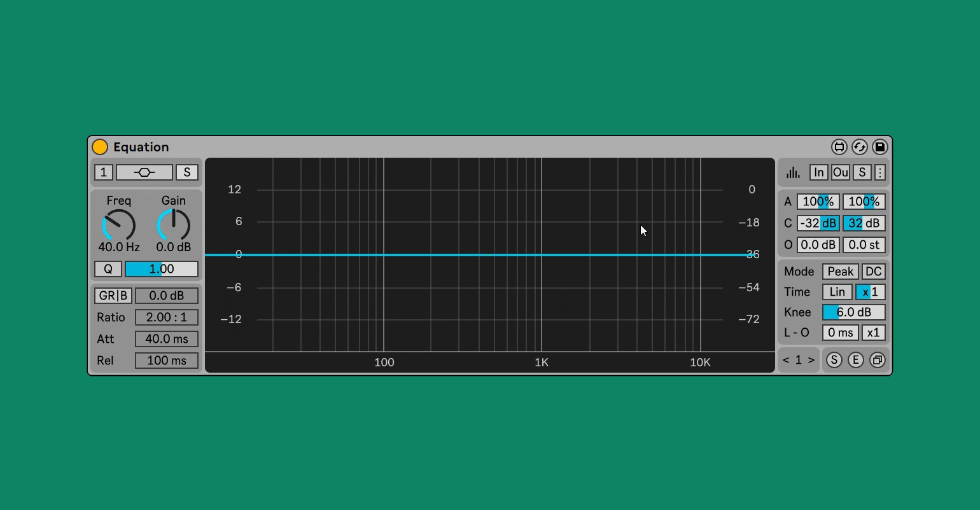Solo the band with the S button

coord(186,172)
